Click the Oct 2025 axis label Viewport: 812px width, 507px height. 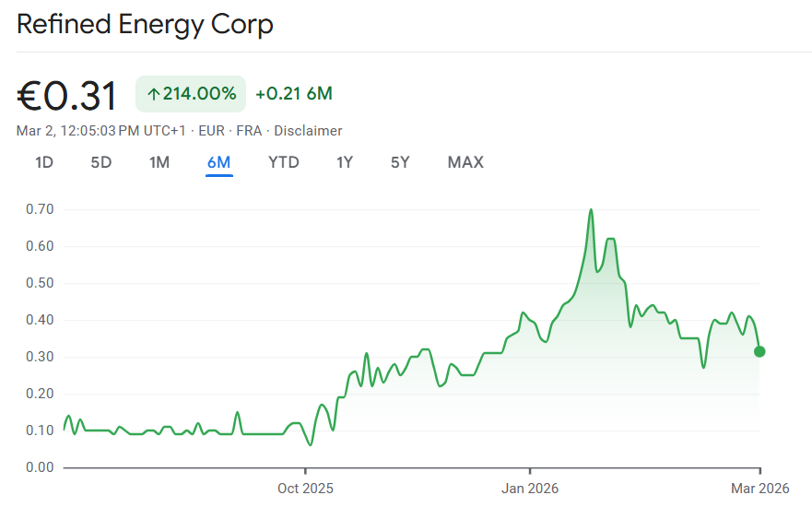tap(305, 486)
